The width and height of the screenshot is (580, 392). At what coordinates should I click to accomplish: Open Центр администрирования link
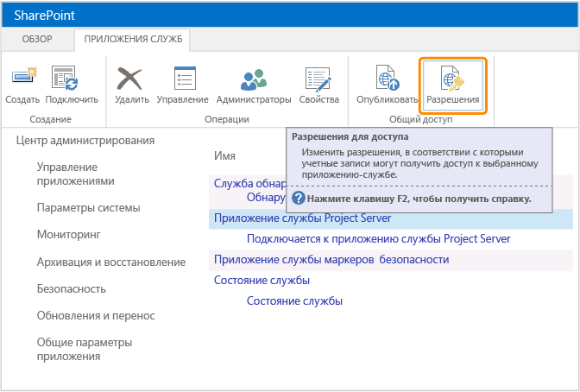(85, 141)
